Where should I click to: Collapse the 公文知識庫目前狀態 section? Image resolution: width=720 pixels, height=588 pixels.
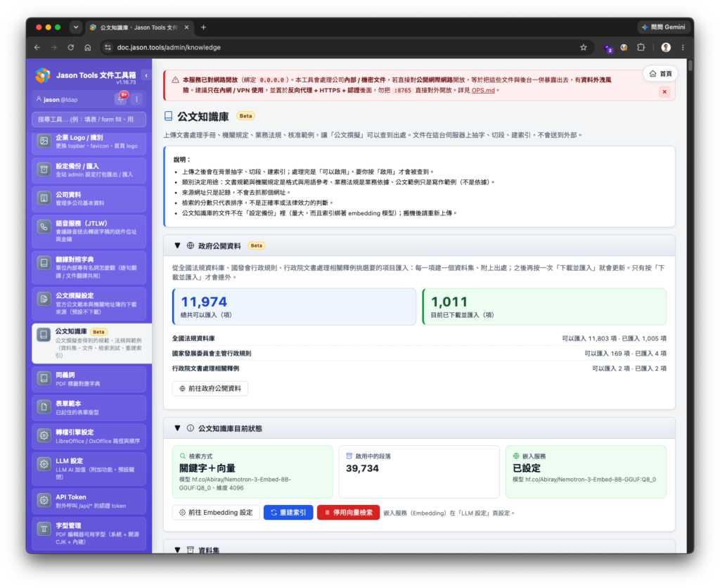coord(177,428)
